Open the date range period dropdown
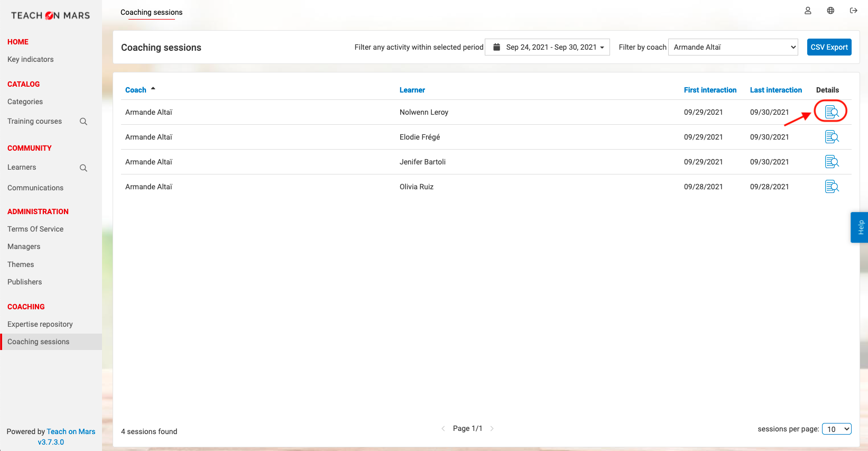The height and width of the screenshot is (451, 868). click(547, 47)
